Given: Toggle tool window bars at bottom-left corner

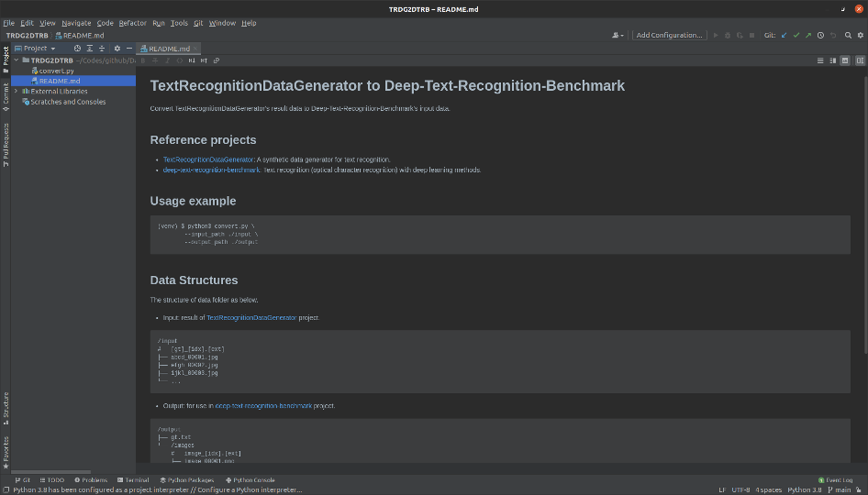Looking at the screenshot, I should (x=6, y=490).
